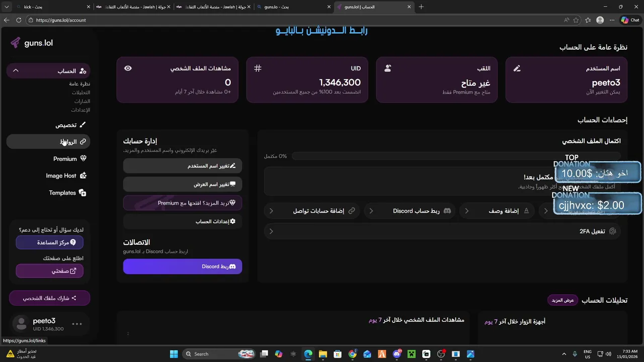This screenshot has height=362, width=644.
Task: Click the three-dots menu next to peeto3
Action: (x=77, y=324)
